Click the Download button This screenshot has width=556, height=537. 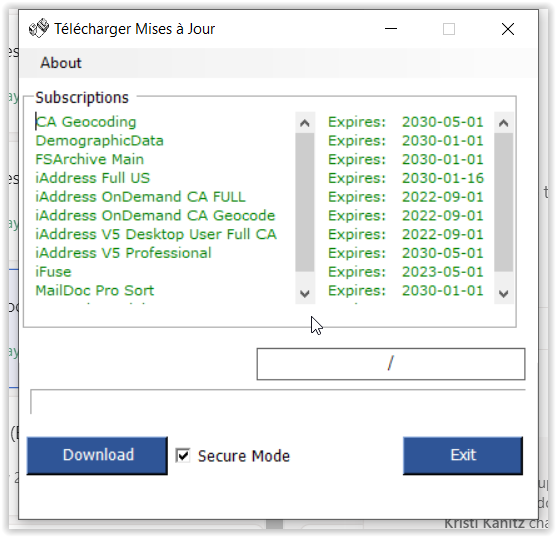coord(97,455)
